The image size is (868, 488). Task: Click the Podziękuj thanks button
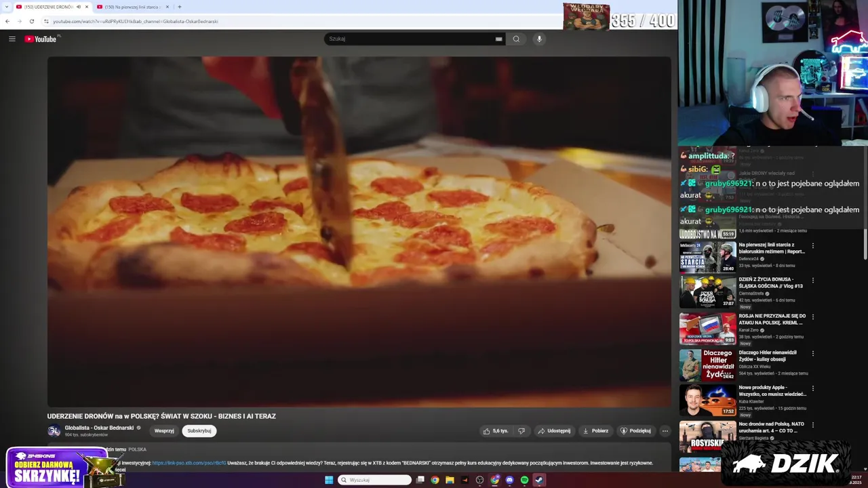635,430
